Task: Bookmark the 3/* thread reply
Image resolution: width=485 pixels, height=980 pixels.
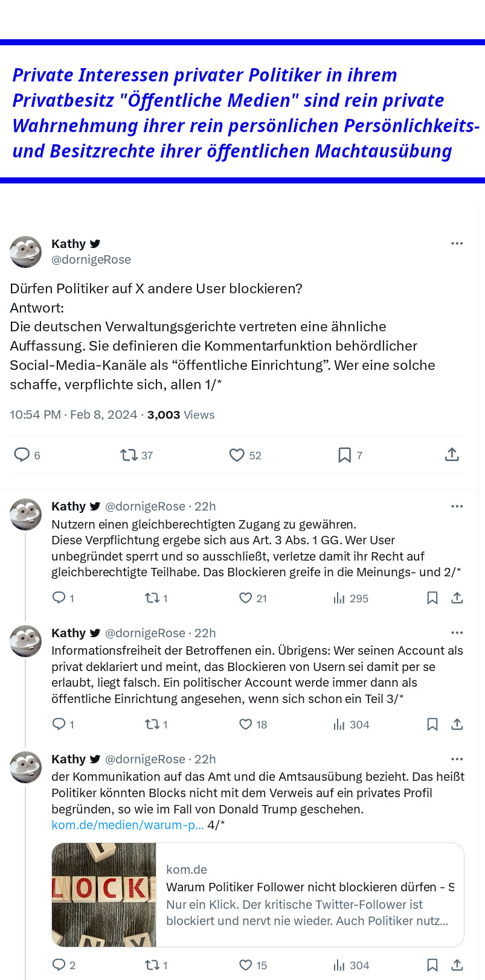Action: coord(432,724)
